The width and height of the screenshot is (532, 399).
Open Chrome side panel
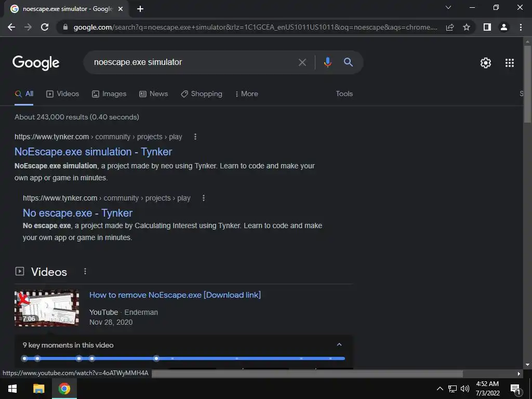[x=487, y=27]
